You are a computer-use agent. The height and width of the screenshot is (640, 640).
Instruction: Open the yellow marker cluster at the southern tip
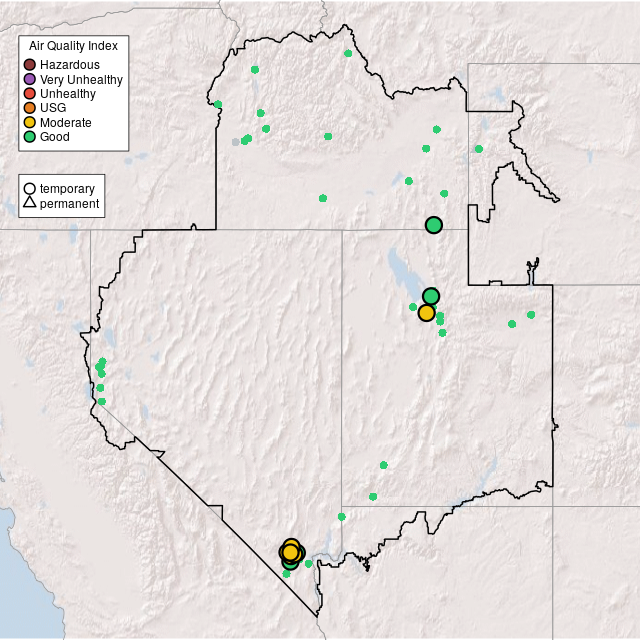(290, 552)
